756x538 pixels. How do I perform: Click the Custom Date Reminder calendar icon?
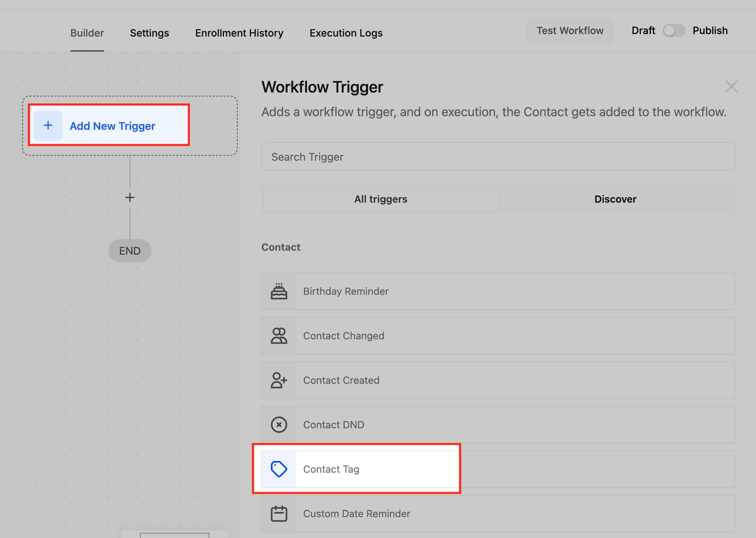click(279, 514)
